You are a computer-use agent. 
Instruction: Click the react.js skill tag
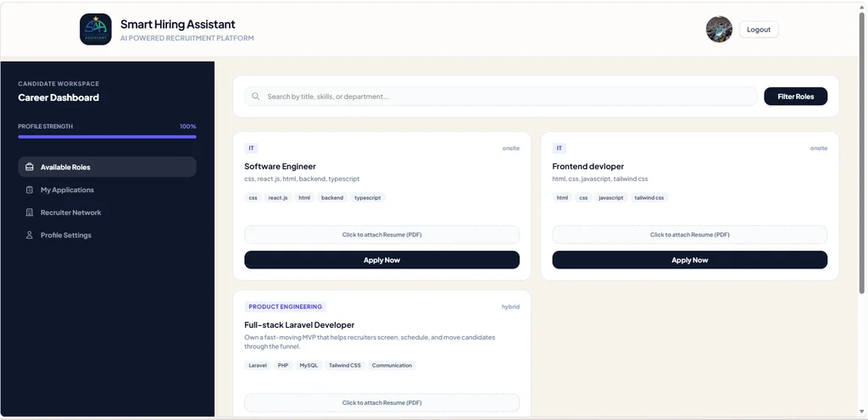(278, 197)
